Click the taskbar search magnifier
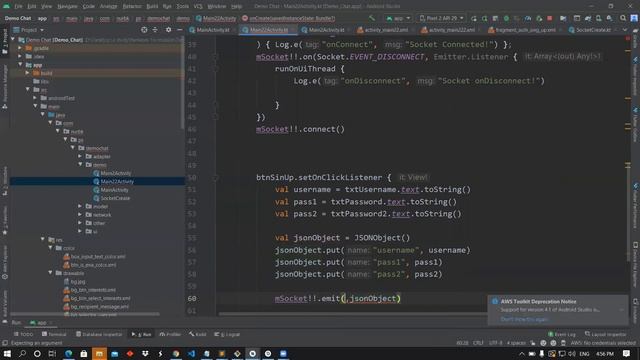 pyautogui.click(x=22, y=353)
